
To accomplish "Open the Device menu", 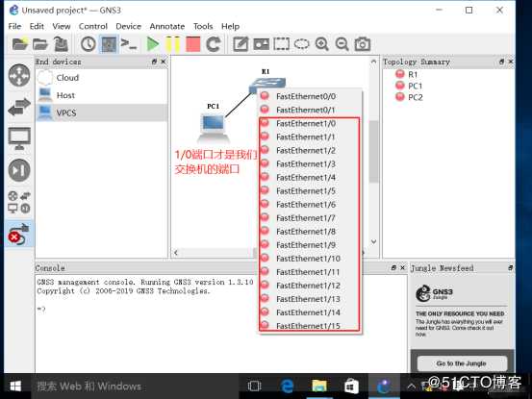I will tap(128, 26).
